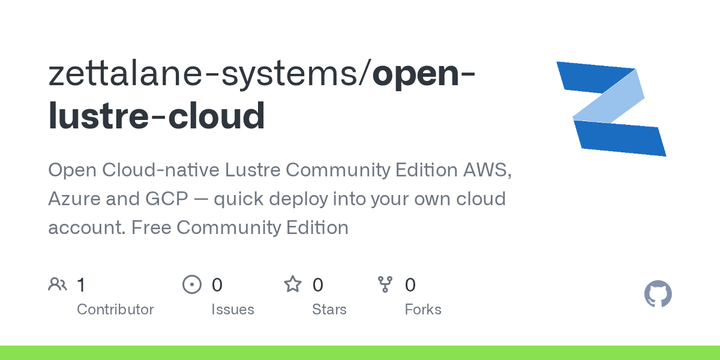Click the star icon
Screen dimensions: 720x360
pyautogui.click(x=292, y=284)
